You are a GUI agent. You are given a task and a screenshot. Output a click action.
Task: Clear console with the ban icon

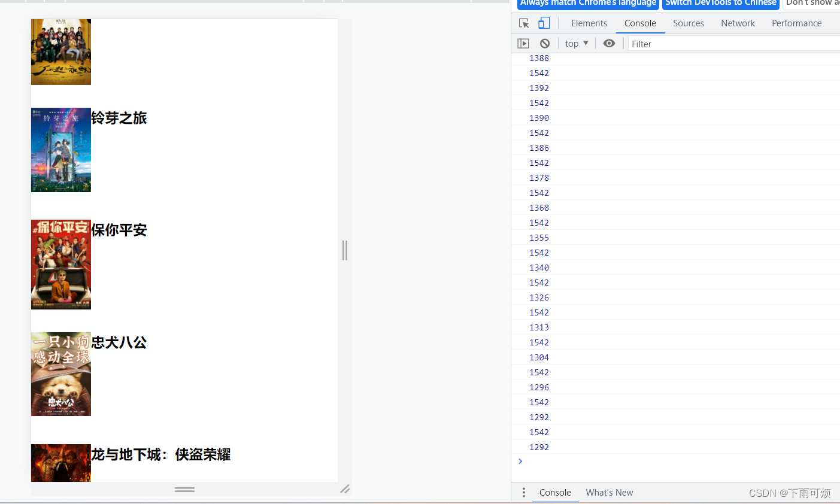pyautogui.click(x=545, y=44)
